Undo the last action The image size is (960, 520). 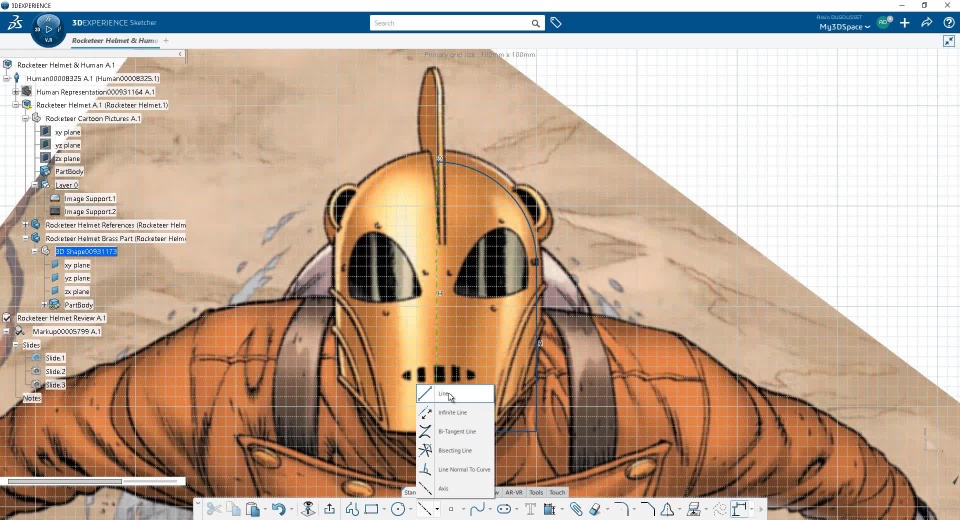(x=279, y=509)
